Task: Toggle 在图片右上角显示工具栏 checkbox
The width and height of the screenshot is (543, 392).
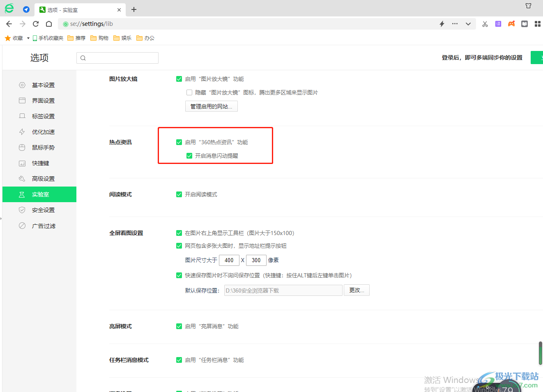Action: [x=179, y=233]
